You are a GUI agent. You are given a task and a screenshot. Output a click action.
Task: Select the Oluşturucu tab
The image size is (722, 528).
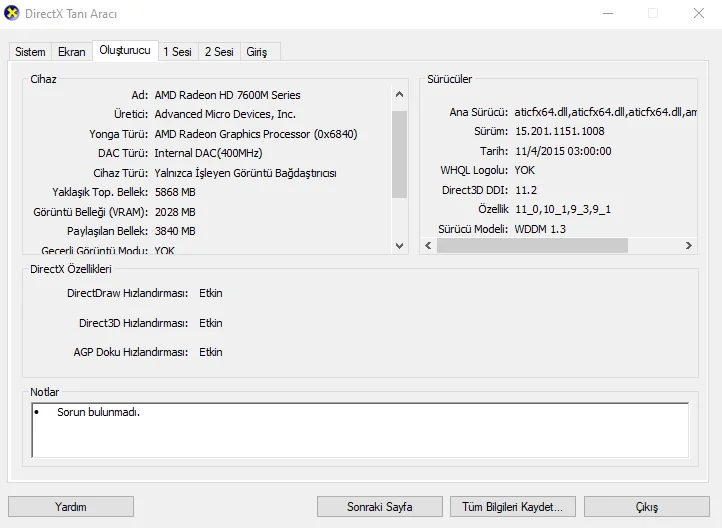125,50
